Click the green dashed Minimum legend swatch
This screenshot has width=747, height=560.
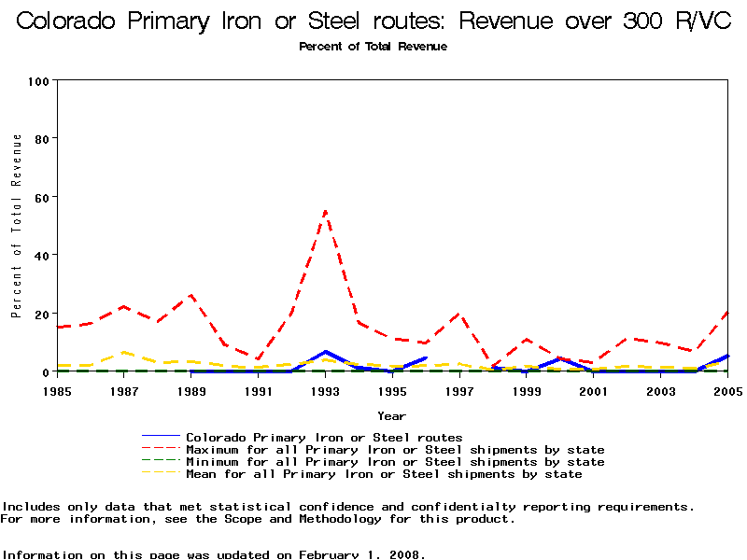(160, 461)
